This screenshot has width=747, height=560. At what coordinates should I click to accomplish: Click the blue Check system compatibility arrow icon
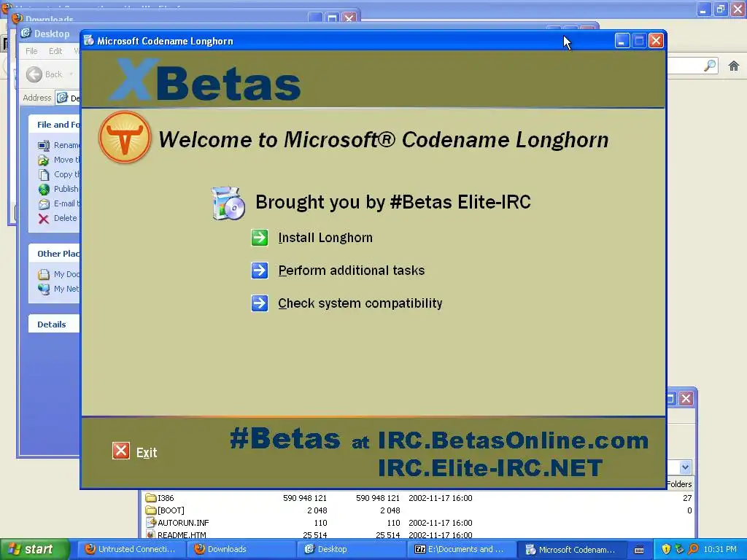(260, 303)
